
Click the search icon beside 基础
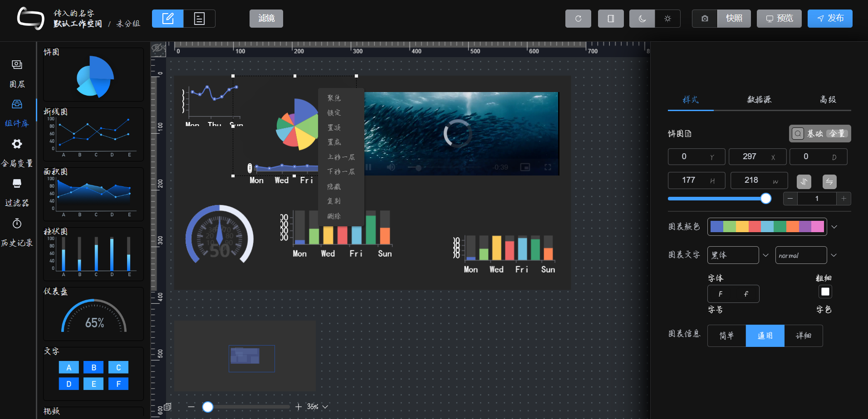pos(798,133)
